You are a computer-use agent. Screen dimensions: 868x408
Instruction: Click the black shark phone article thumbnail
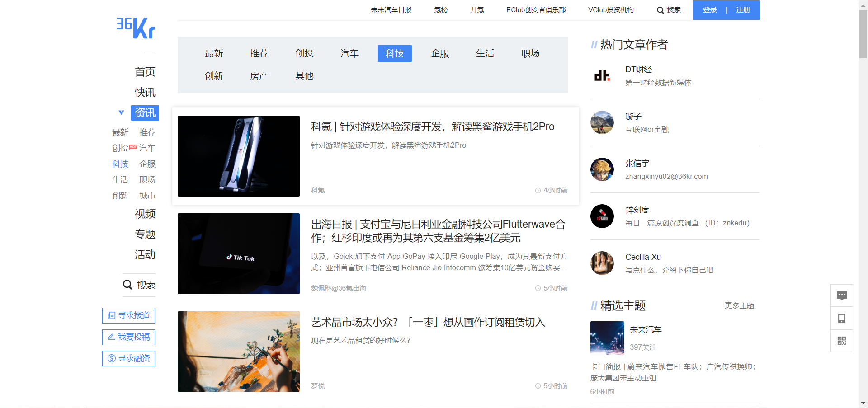(x=239, y=156)
